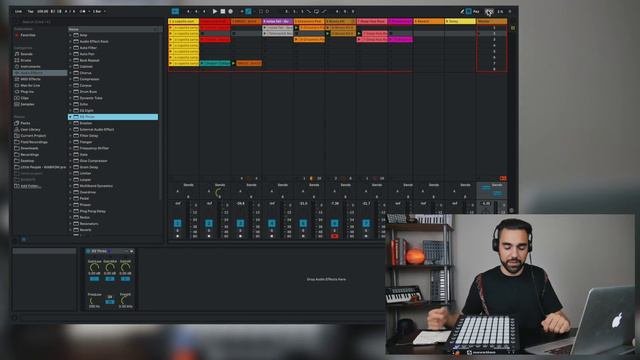Screen dimensions: 640x360
Task: Select the A Reverb return track header
Action: (x=429, y=21)
